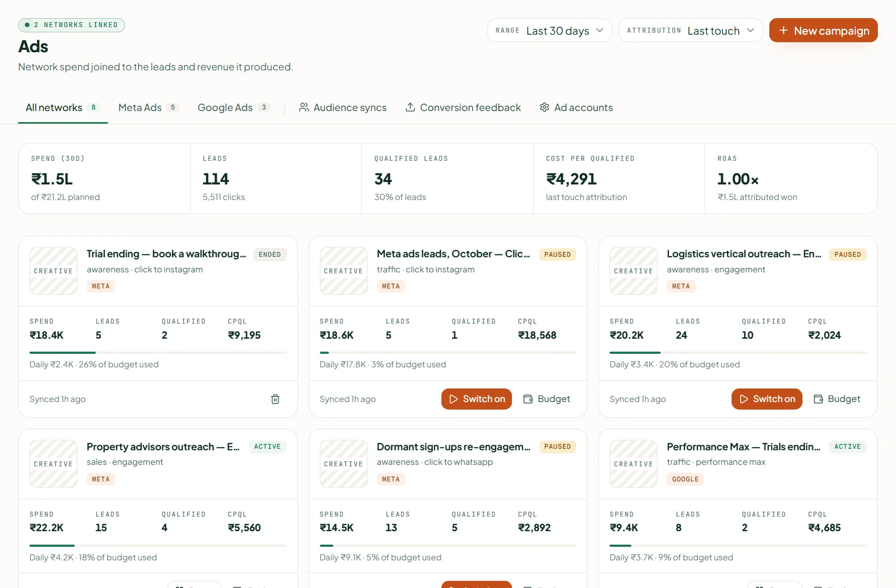
Task: Click the GOOGLE tag on Performance Max card
Action: [x=685, y=479]
